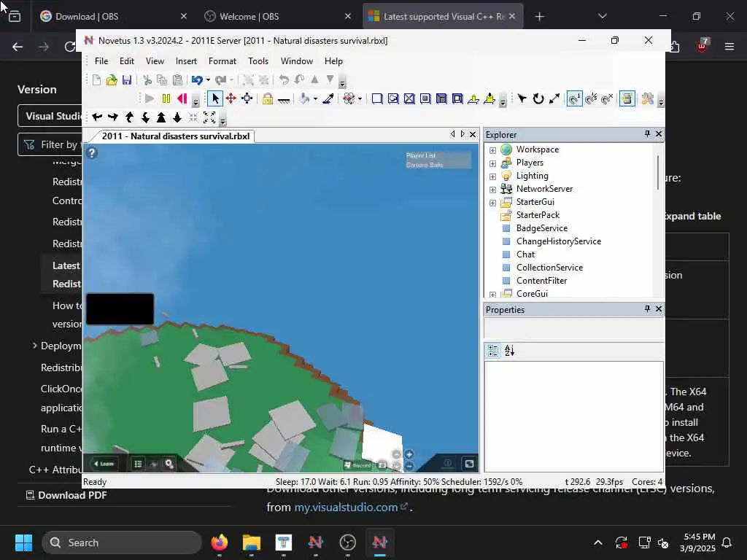Open the File menu
747x560 pixels.
tap(101, 61)
